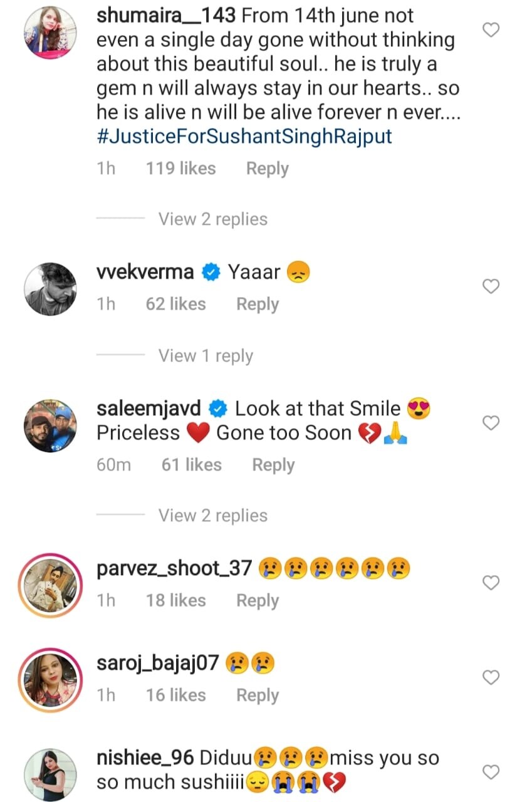Tap the heart on vvekverma's comment

[x=493, y=286]
